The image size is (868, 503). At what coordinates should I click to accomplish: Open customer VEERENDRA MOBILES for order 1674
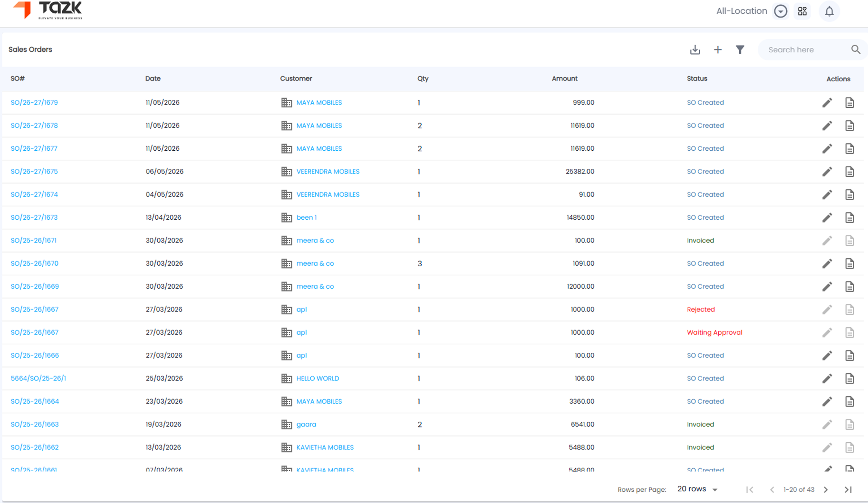(x=328, y=194)
